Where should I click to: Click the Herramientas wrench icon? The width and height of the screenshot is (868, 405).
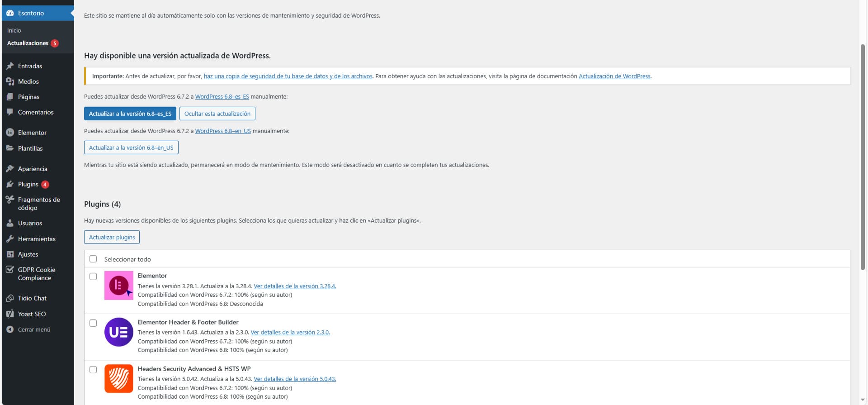pyautogui.click(x=10, y=239)
